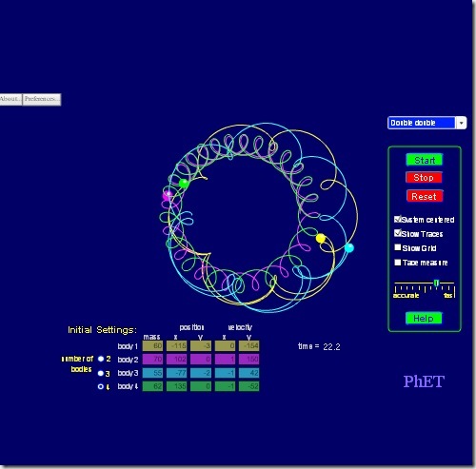Screen dimensions: 476x469
Task: Click the red Stop button
Action: pyautogui.click(x=424, y=178)
